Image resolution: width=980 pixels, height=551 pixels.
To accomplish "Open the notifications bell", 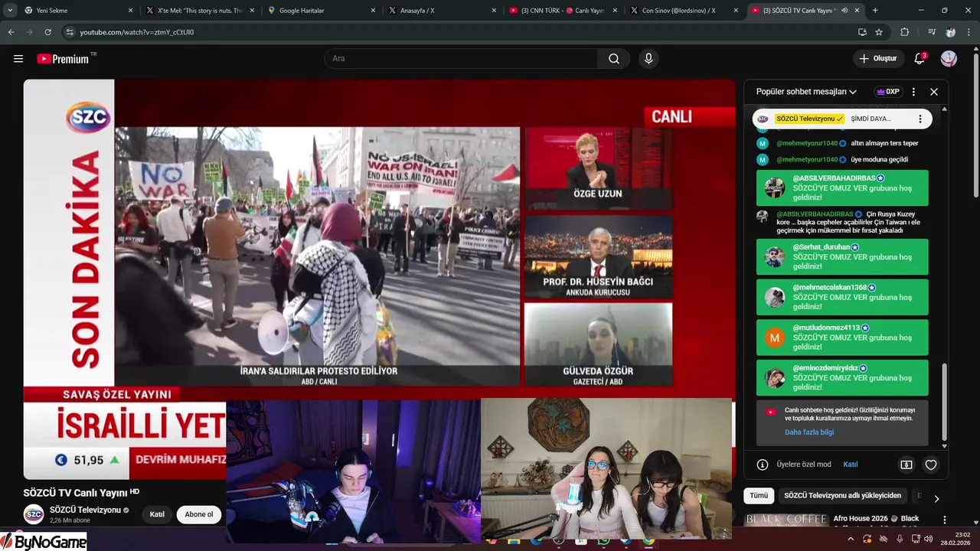I will [920, 59].
